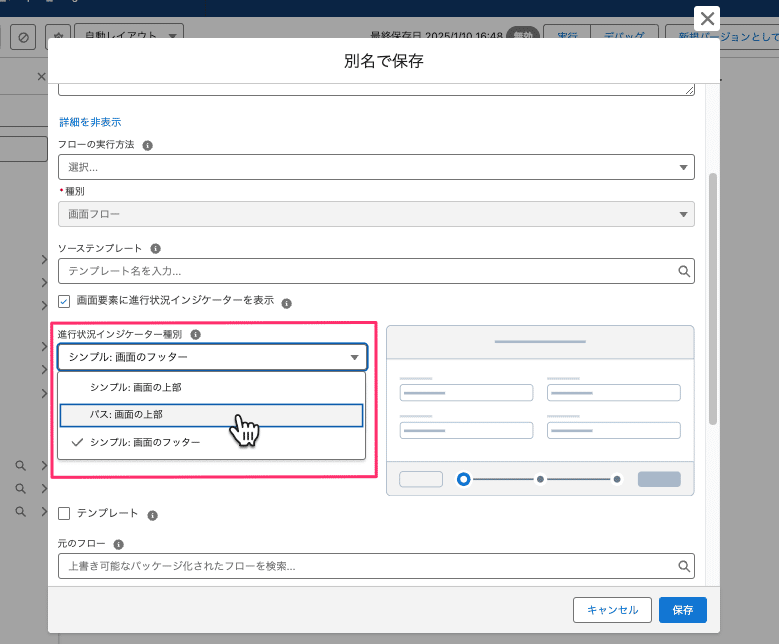
Task: Click info icon next to テンプレート checkbox
Action: pos(153,516)
